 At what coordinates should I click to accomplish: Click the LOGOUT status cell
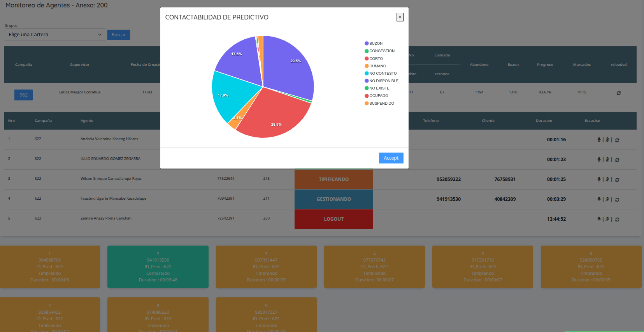click(334, 219)
